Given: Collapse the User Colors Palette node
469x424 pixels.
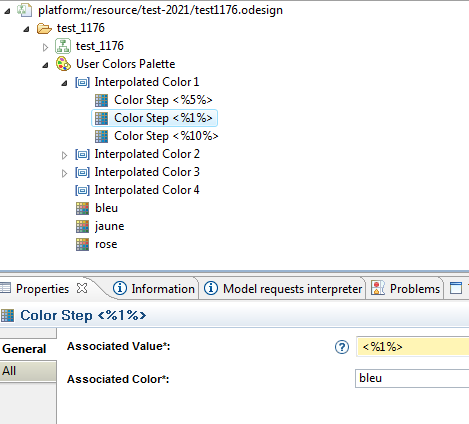Looking at the screenshot, I should (x=45, y=65).
